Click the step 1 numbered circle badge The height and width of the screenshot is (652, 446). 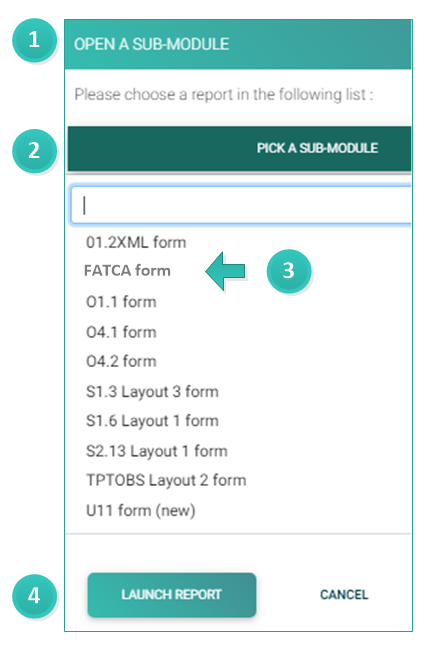tap(34, 40)
